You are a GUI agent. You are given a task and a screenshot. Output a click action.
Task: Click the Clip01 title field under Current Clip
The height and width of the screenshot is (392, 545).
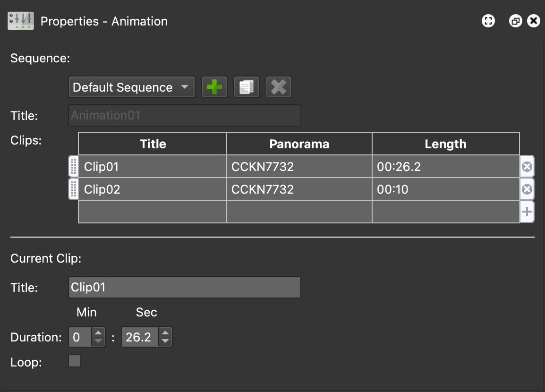point(184,287)
